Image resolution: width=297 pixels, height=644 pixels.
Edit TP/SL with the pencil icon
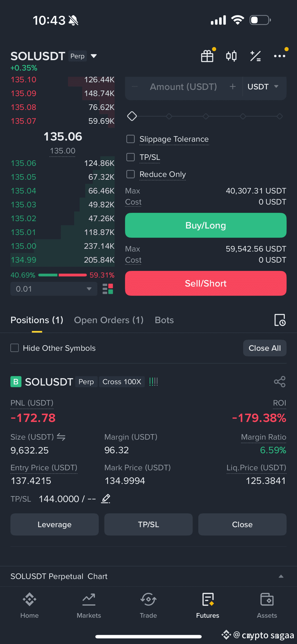click(106, 499)
